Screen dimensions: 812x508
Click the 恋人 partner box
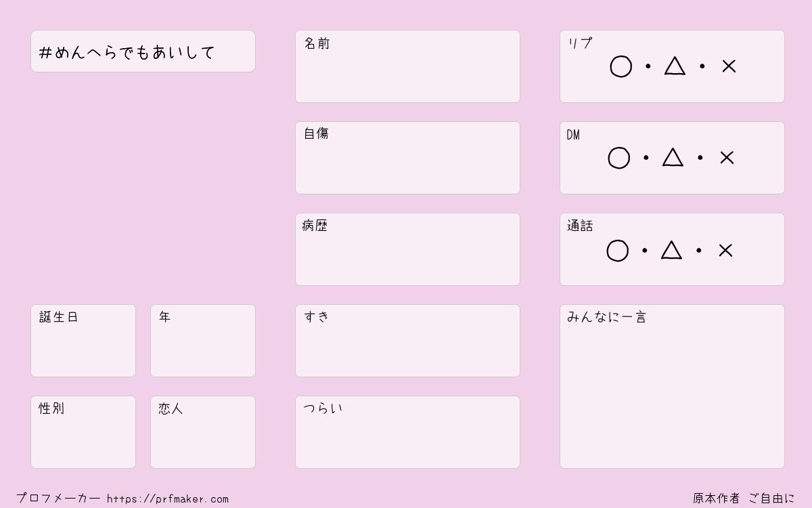pos(203,432)
